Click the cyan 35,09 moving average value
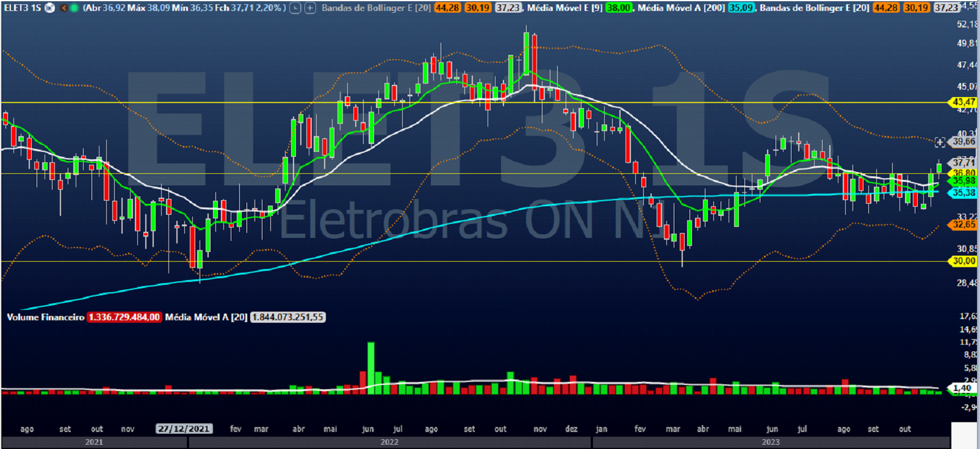The height and width of the screenshot is (449, 980). (741, 8)
